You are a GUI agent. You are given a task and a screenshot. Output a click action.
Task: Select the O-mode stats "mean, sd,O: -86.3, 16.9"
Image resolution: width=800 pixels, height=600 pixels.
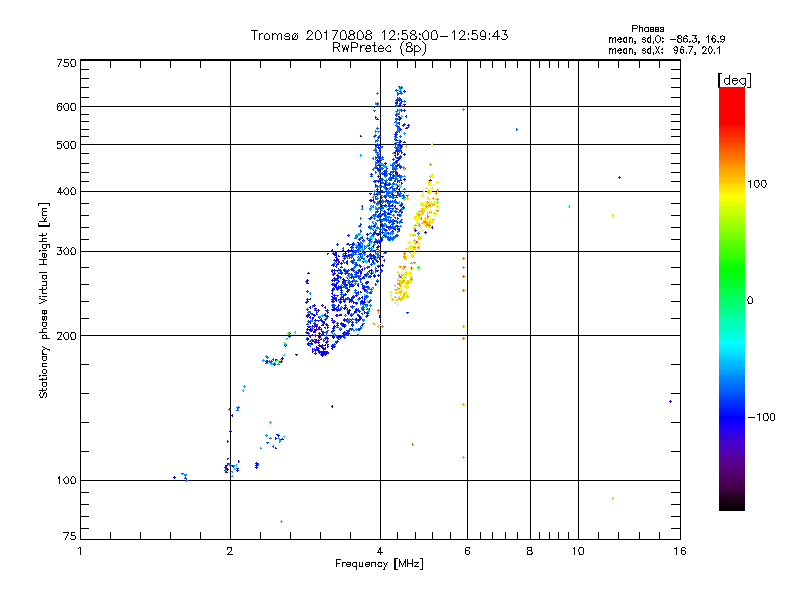(666, 39)
